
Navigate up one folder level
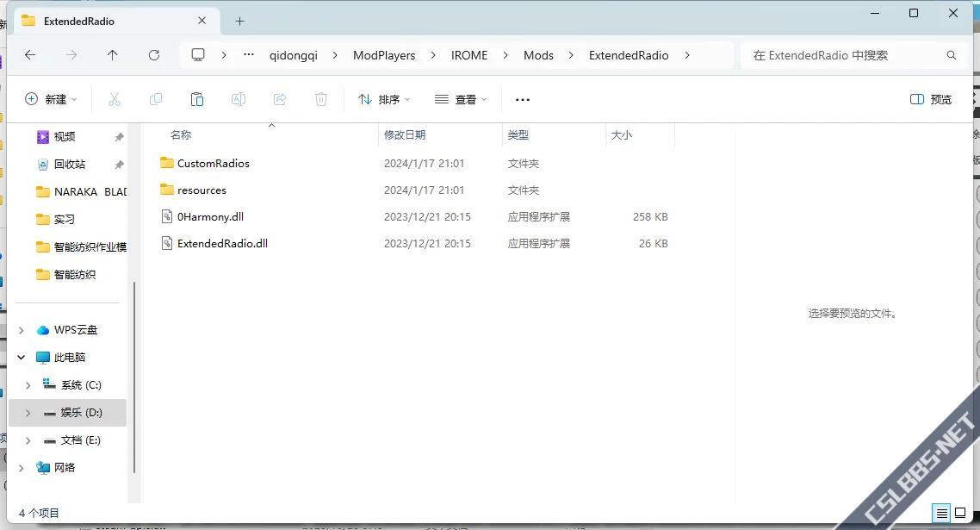[113, 55]
